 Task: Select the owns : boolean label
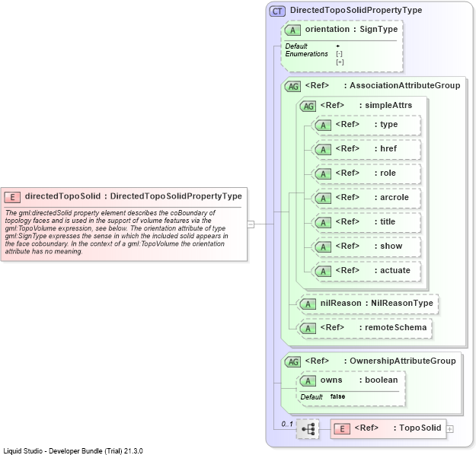[359, 380]
